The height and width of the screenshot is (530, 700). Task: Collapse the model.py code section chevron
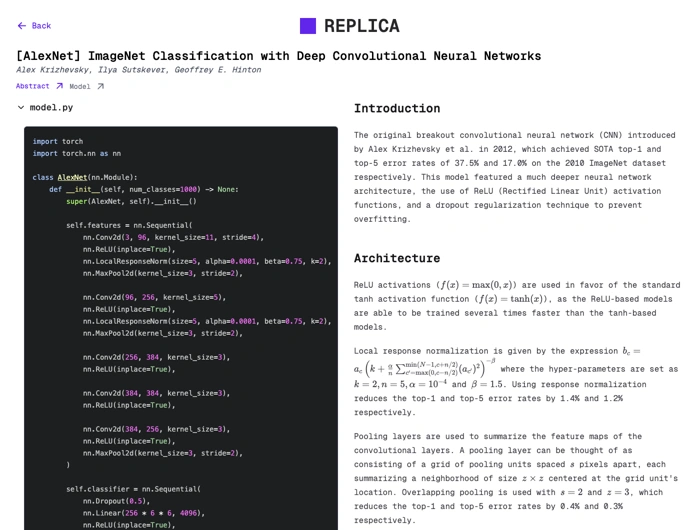[x=21, y=108]
